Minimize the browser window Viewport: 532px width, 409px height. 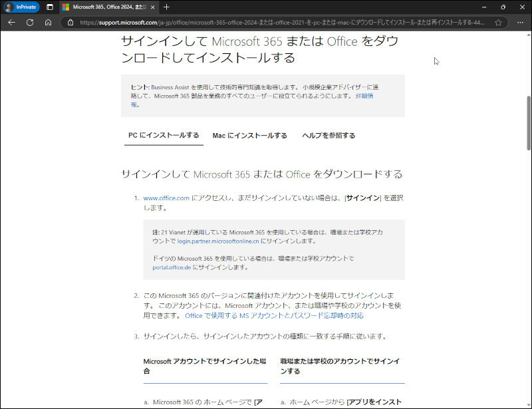click(484, 7)
